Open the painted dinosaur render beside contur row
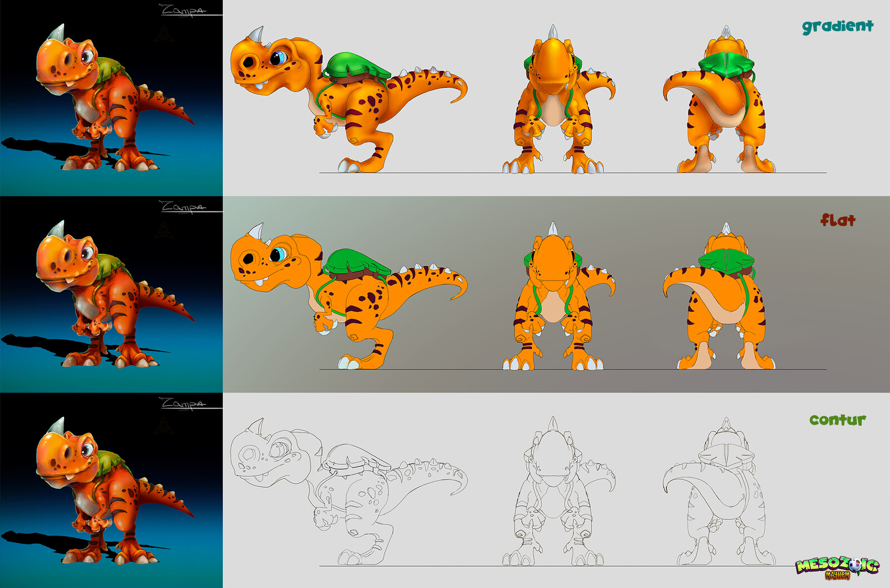This screenshot has height=588, width=890. (111, 491)
